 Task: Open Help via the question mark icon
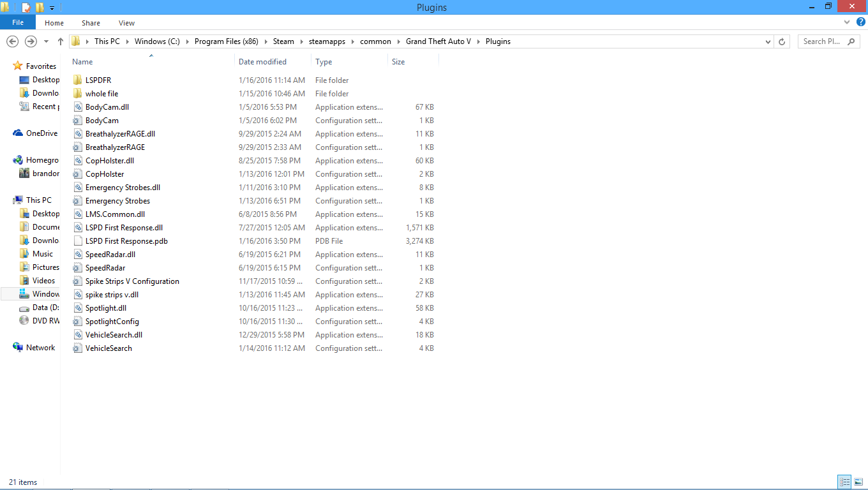coord(861,22)
